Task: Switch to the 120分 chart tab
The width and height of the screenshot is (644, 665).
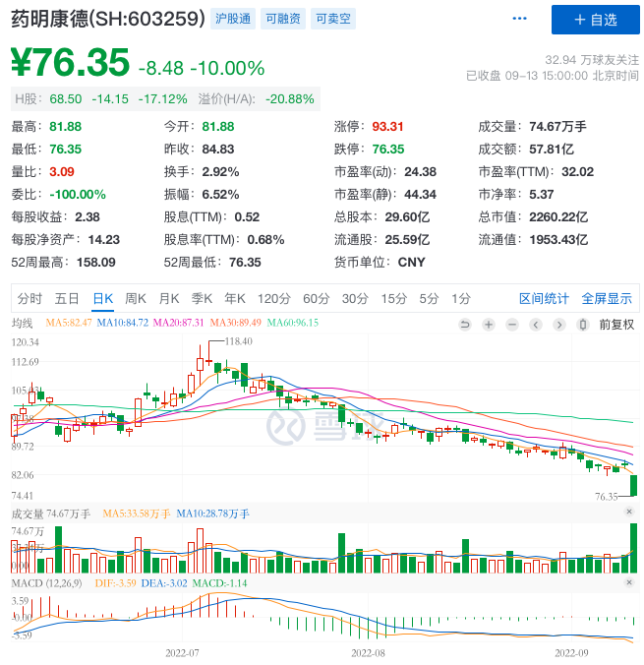Action: 274,299
